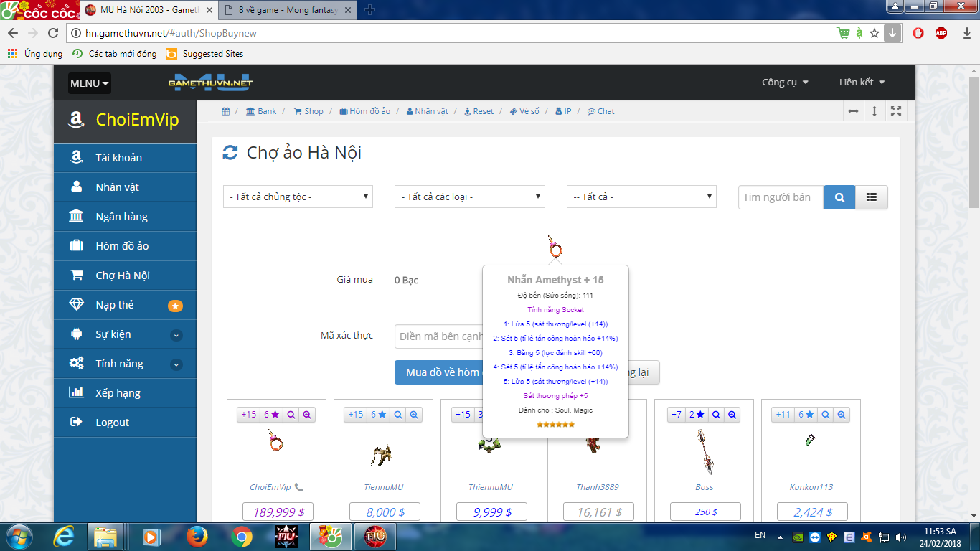Click Logout in sidebar
Viewport: 980px width, 551px height.
(x=126, y=423)
